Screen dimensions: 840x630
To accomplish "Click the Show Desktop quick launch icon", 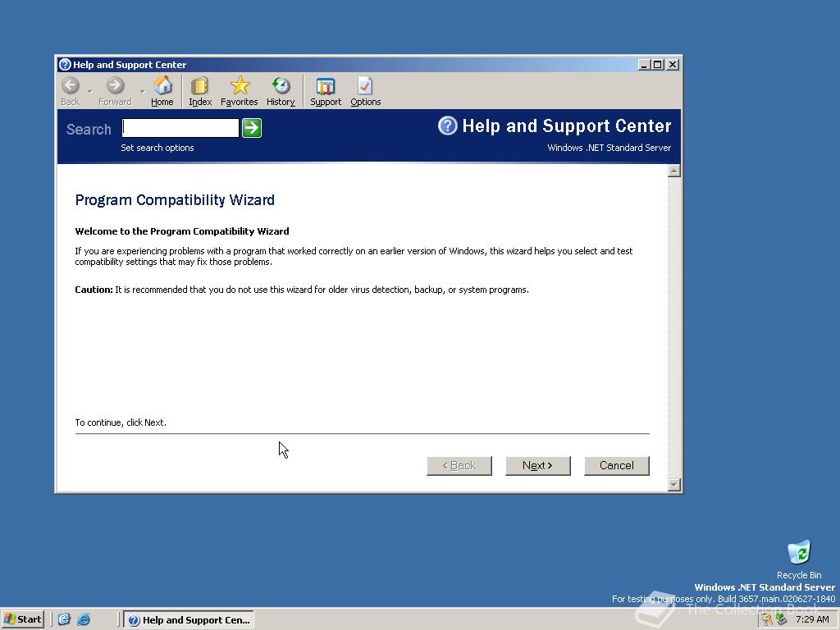I will tap(64, 619).
